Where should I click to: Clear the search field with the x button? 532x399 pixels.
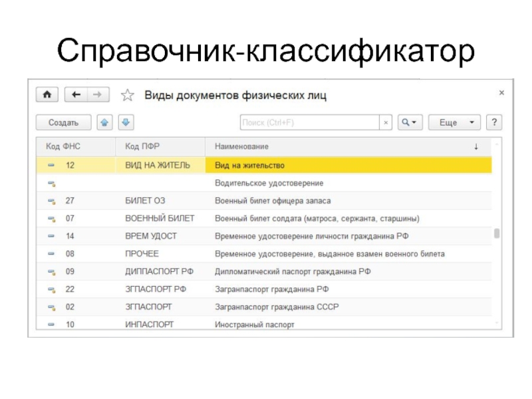click(x=386, y=123)
